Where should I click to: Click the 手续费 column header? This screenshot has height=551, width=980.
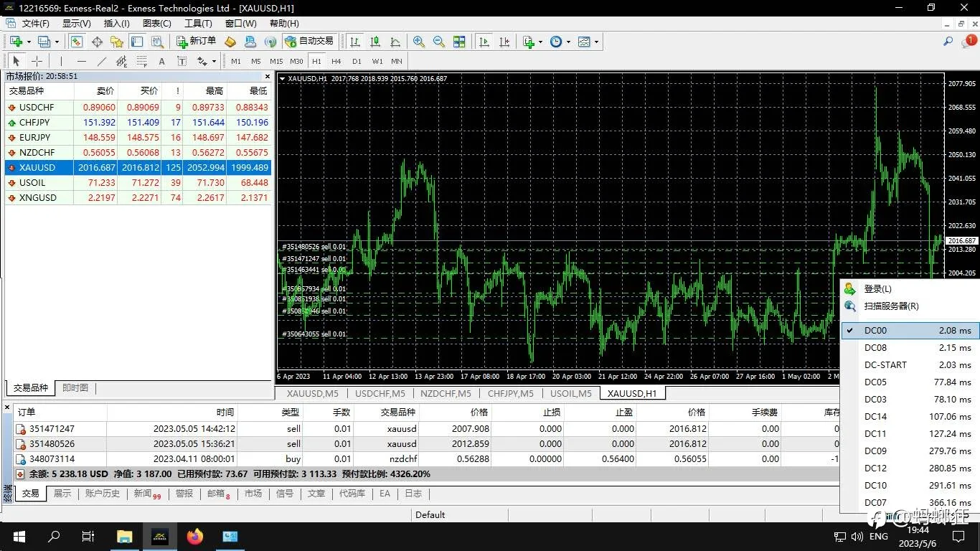[744, 413]
